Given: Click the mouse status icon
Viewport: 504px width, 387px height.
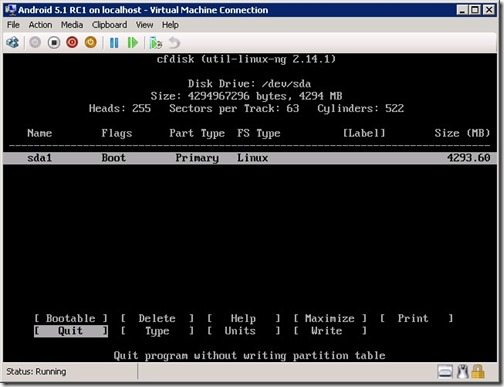Looking at the screenshot, I should pos(463,372).
